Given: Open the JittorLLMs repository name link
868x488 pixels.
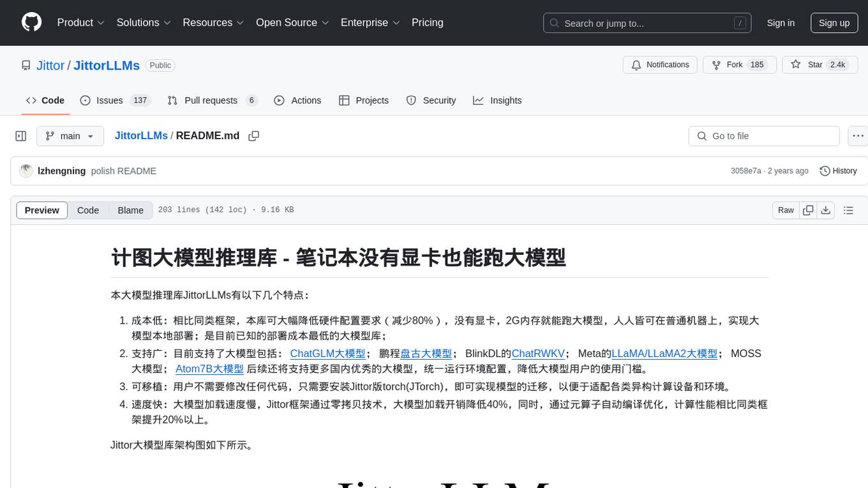Looking at the screenshot, I should pos(107,65).
